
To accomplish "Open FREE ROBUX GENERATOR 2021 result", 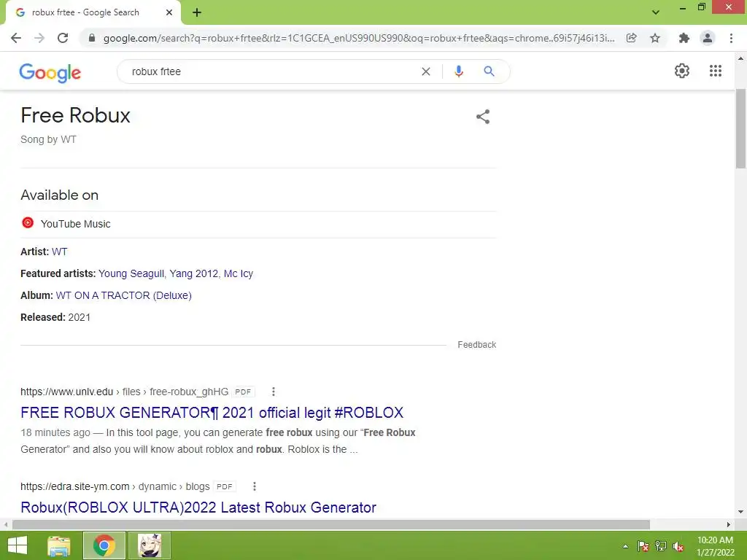I will [x=212, y=413].
